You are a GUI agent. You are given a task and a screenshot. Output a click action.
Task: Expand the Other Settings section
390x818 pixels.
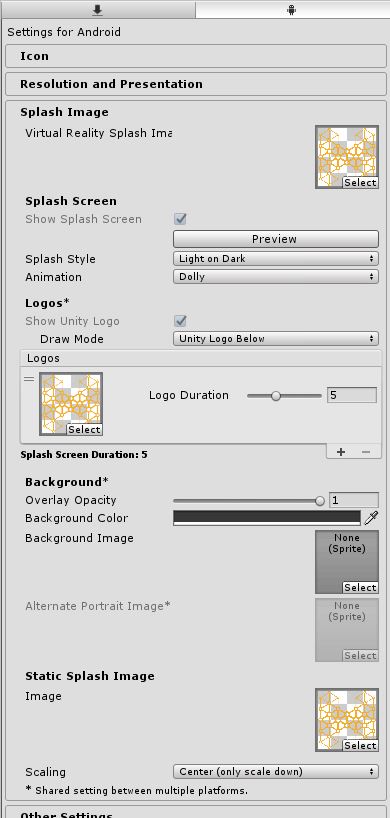pos(196,813)
